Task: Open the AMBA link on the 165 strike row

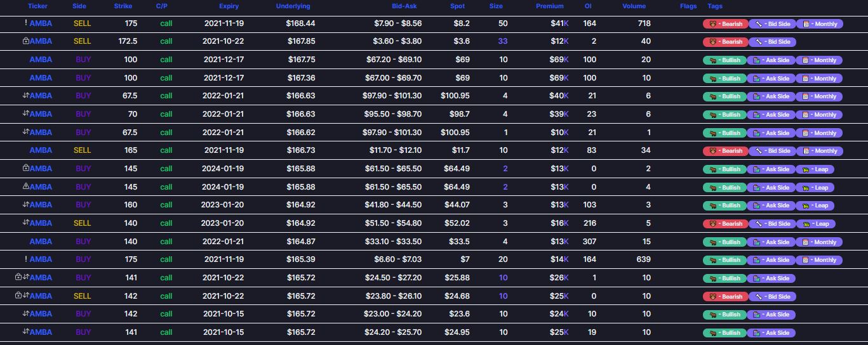Action: click(41, 150)
